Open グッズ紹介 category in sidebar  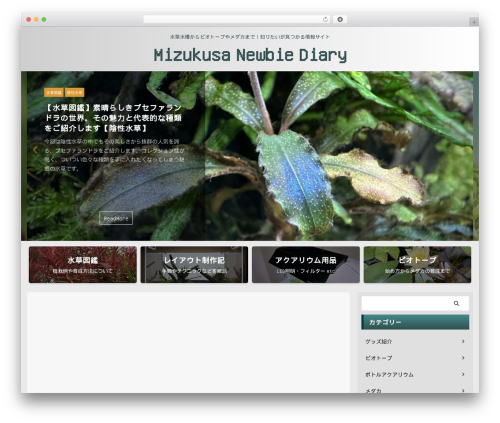pyautogui.click(x=379, y=341)
